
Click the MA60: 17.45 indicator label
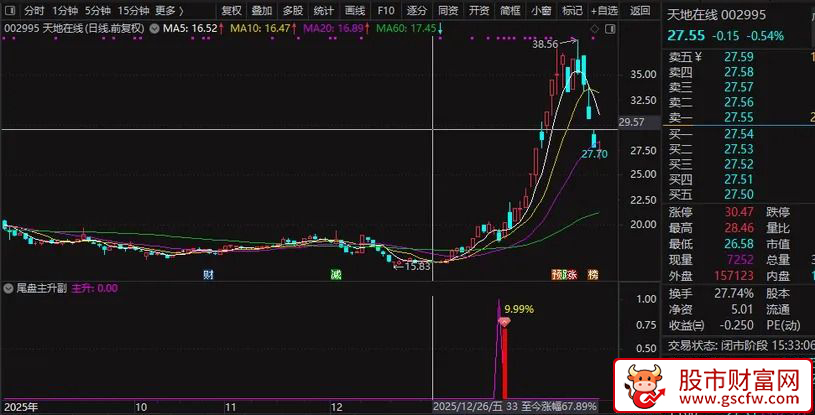click(x=406, y=29)
